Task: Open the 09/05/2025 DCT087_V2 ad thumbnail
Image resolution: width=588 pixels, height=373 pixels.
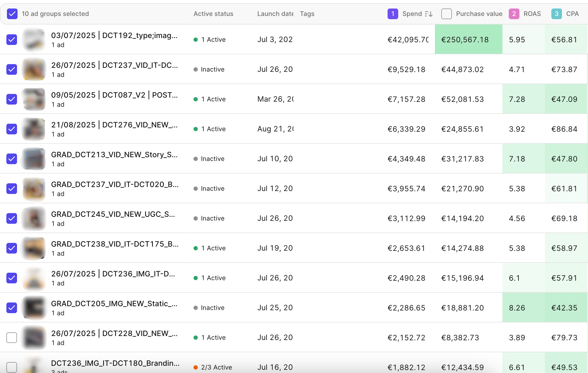Action: (x=34, y=99)
